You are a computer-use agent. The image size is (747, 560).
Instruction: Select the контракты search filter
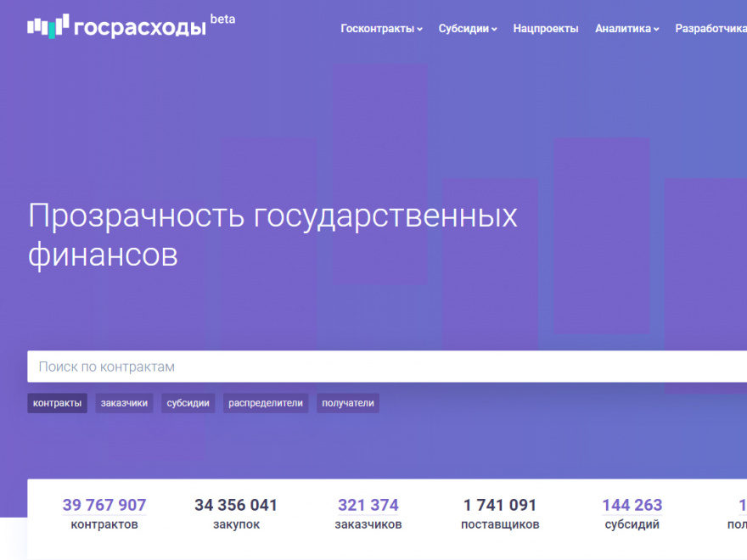coord(57,403)
